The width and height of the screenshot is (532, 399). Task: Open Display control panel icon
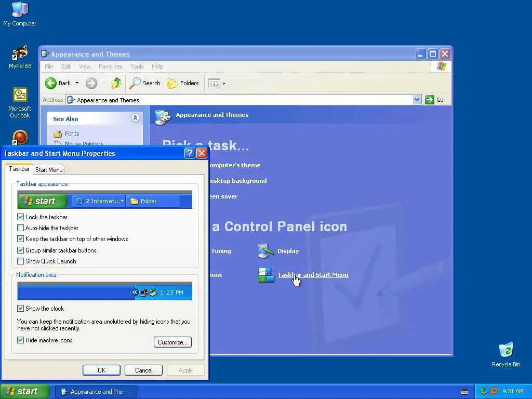265,251
